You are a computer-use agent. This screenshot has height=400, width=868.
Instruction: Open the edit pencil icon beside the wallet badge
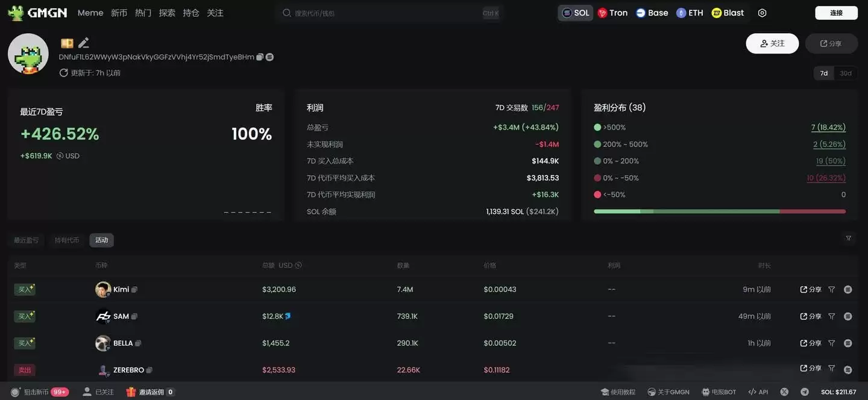84,42
